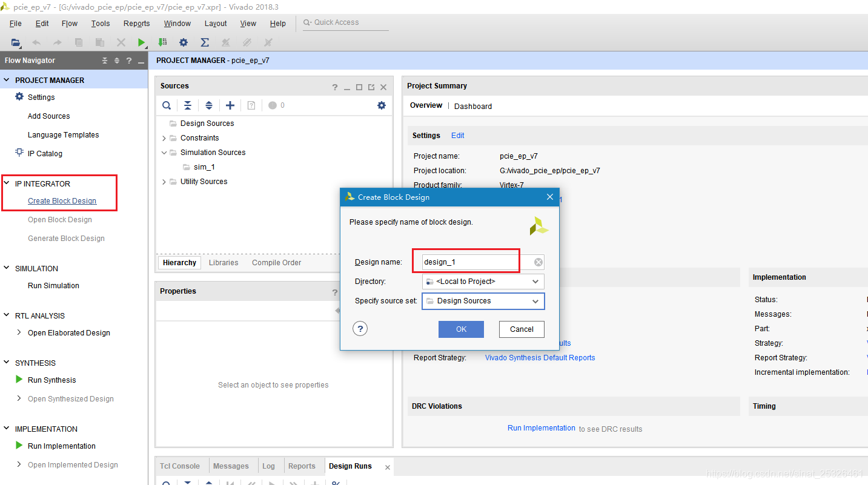868x485 pixels.
Task: Click Run Synthesis in Flow Navigator
Action: 52,380
